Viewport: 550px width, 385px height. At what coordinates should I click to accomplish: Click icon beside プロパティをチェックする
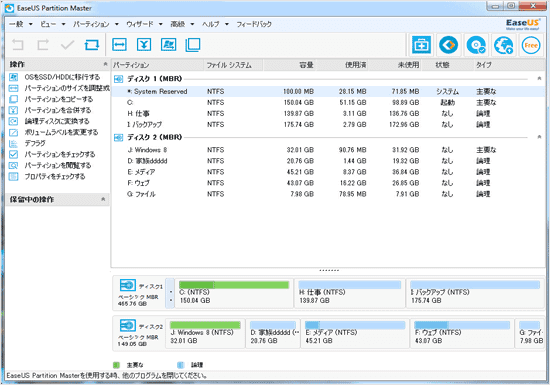pos(13,176)
